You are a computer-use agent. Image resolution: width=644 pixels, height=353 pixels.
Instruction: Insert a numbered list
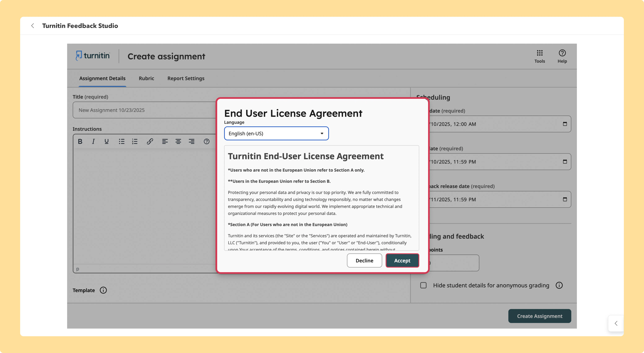pos(135,142)
